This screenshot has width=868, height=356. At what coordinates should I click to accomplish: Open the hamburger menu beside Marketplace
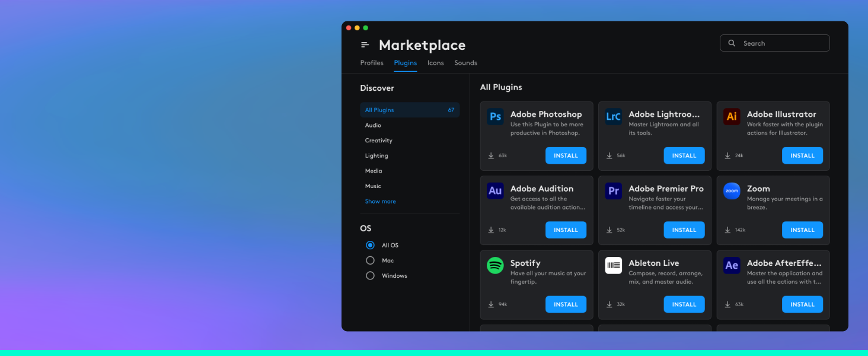[x=365, y=45]
